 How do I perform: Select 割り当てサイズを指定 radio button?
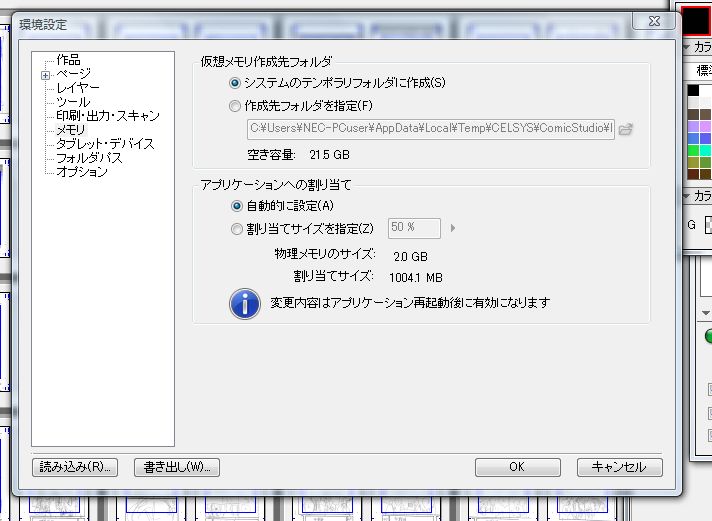236,228
